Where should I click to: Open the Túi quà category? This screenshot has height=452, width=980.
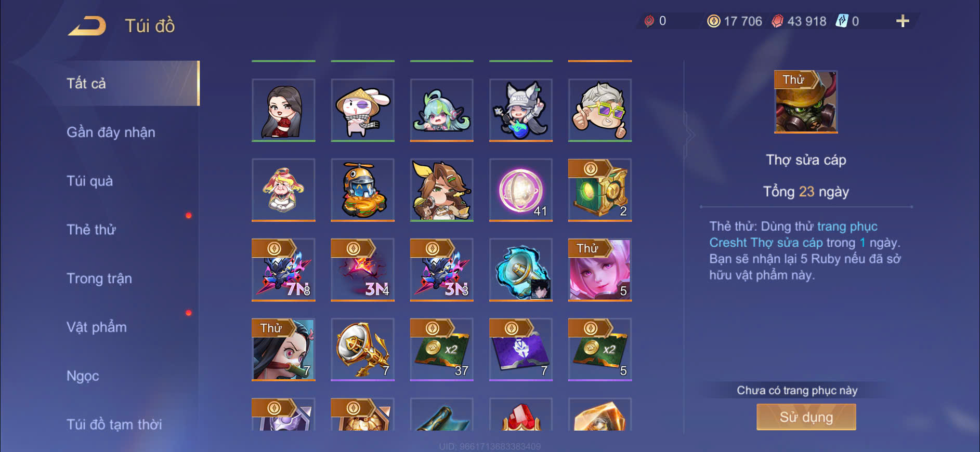point(89,181)
